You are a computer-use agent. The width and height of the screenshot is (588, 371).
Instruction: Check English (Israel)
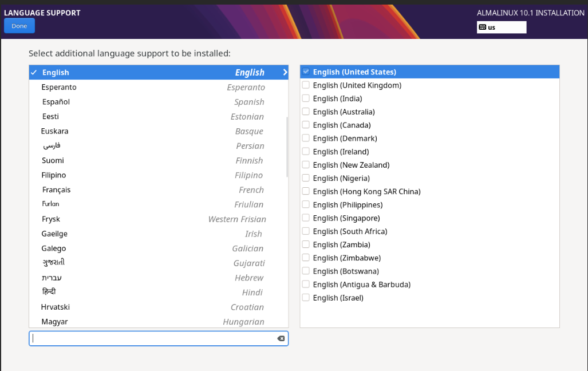click(x=306, y=297)
